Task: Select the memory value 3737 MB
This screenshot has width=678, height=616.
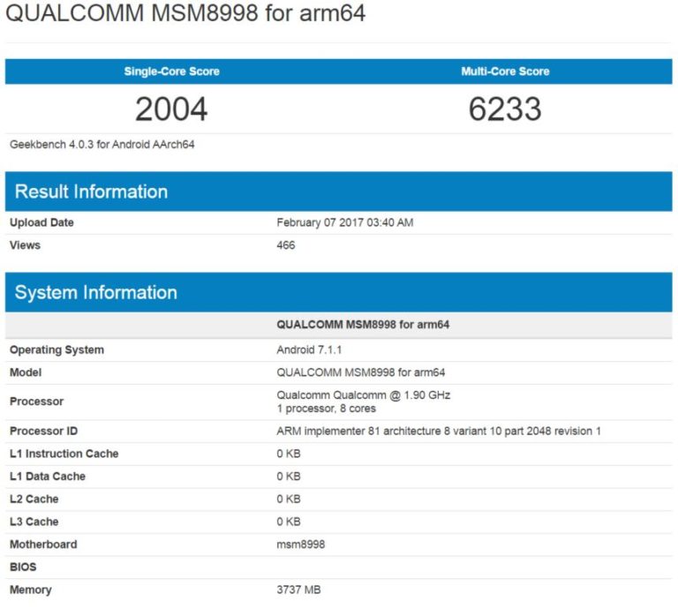Action: click(298, 590)
